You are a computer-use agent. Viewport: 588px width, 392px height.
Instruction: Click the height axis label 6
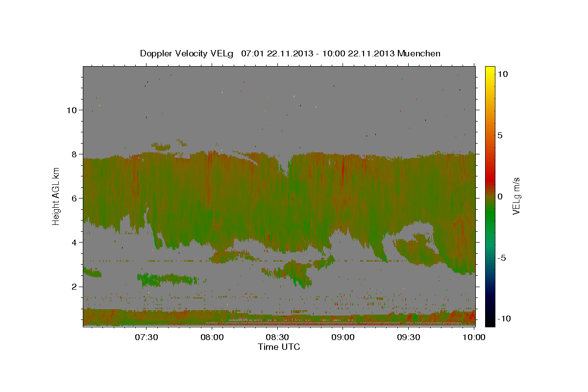click(73, 198)
